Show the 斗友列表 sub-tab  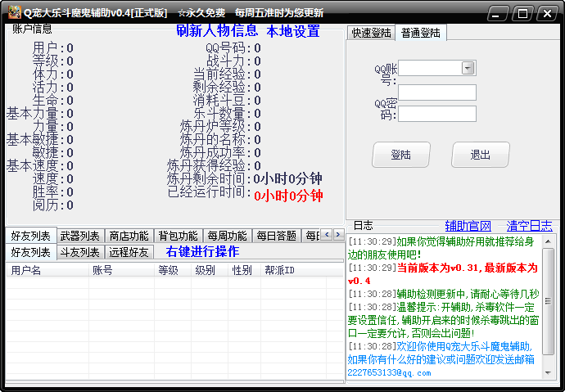pos(80,252)
